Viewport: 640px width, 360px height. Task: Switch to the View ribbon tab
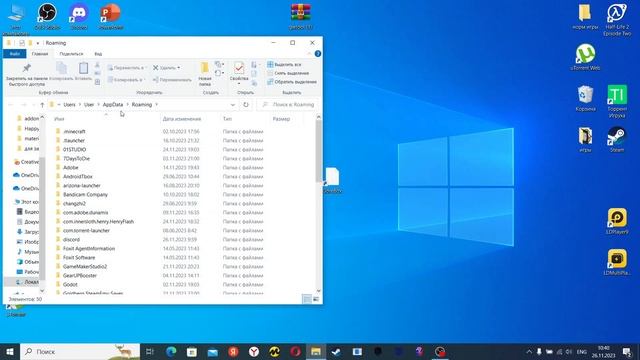(98, 53)
